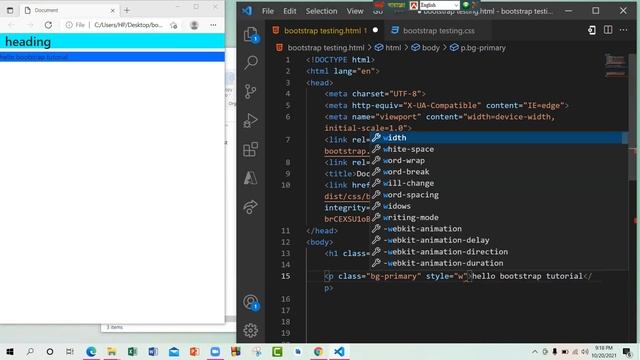Open the View menu

(355, 11)
